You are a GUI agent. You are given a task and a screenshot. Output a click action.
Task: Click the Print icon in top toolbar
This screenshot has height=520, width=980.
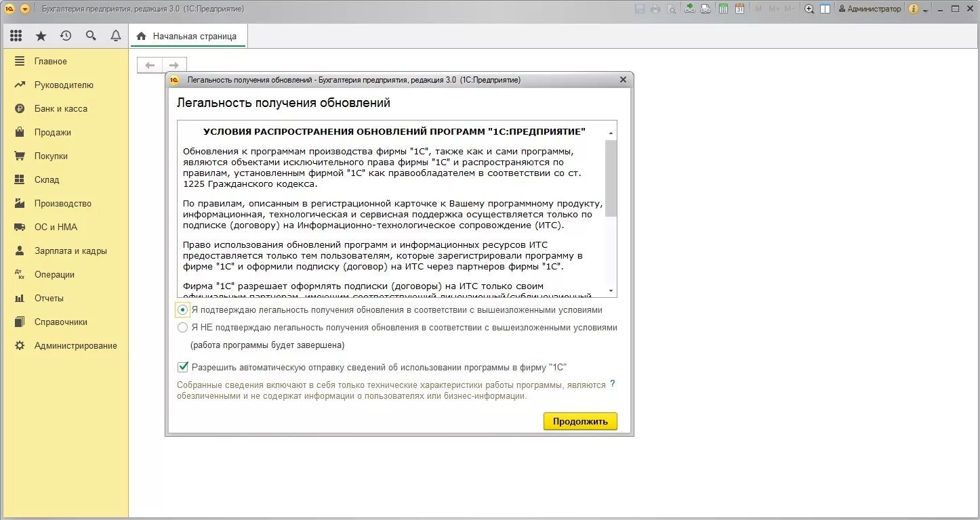tap(655, 9)
